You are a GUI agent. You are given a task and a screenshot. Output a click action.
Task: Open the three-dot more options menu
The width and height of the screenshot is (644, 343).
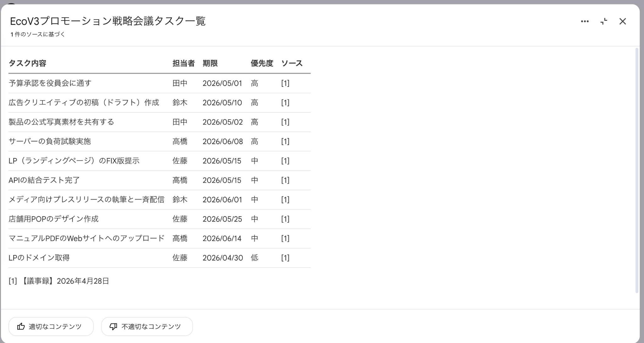[585, 21]
